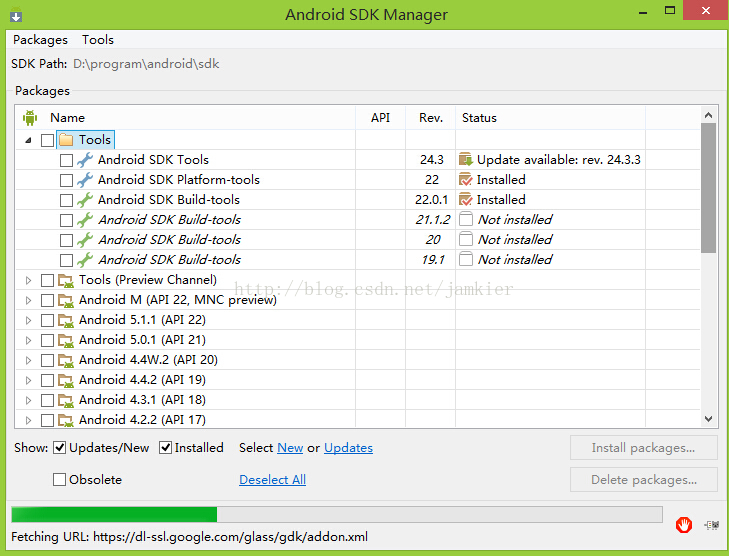729x556 pixels.
Task: Expand Android M (API 22, MNC preview)
Action: coord(28,300)
